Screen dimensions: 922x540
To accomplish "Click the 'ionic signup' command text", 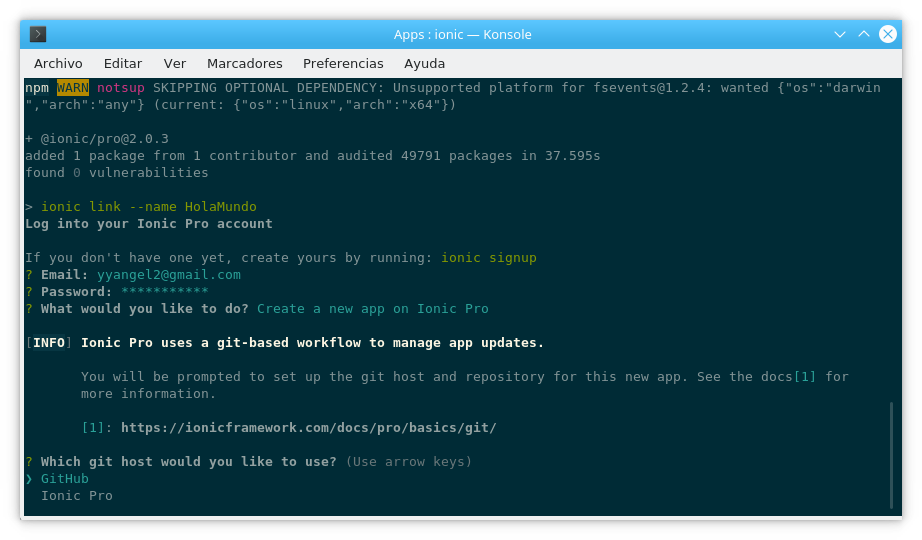I will [489, 258].
